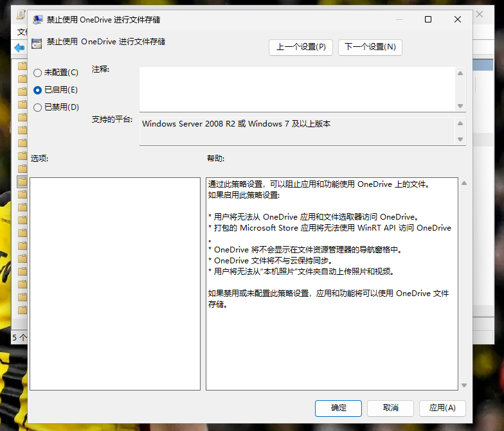Close the background policy editor window
This screenshot has height=431, width=504.
click(480, 14)
